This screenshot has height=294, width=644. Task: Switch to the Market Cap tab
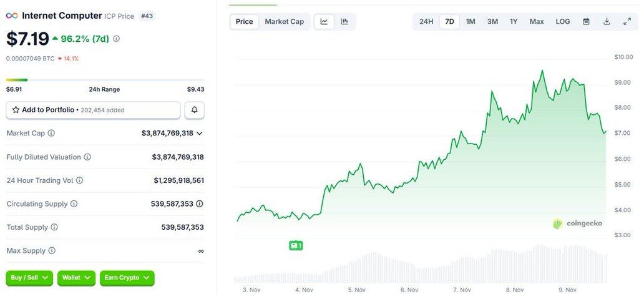[x=284, y=21]
